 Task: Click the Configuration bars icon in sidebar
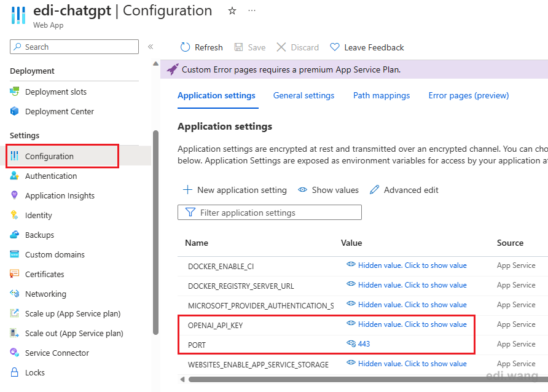click(14, 156)
